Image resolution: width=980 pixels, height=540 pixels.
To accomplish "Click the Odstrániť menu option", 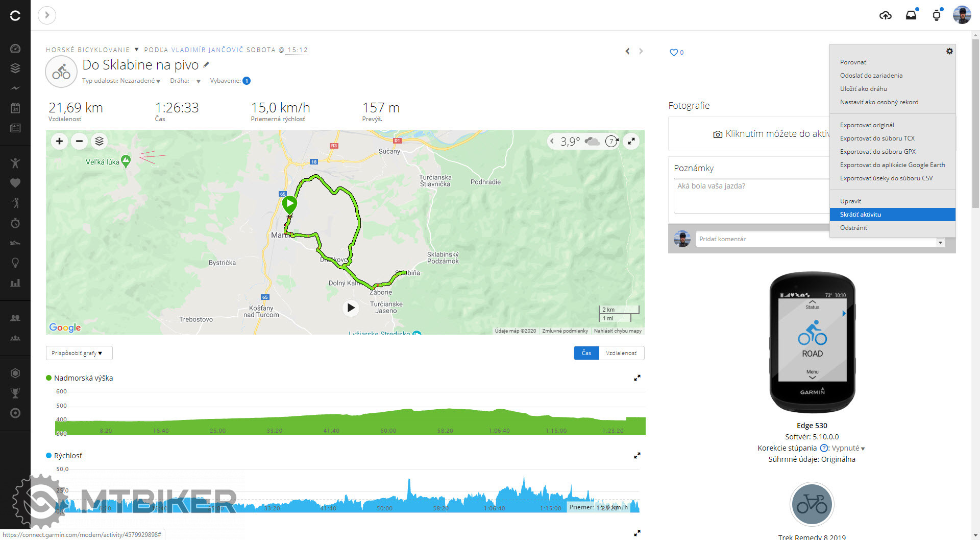I will pos(853,228).
